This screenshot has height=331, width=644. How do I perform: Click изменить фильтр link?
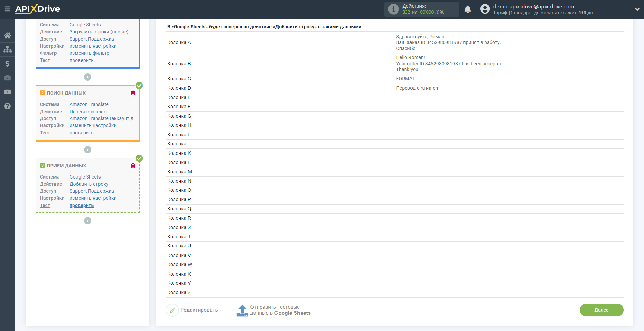pos(89,53)
